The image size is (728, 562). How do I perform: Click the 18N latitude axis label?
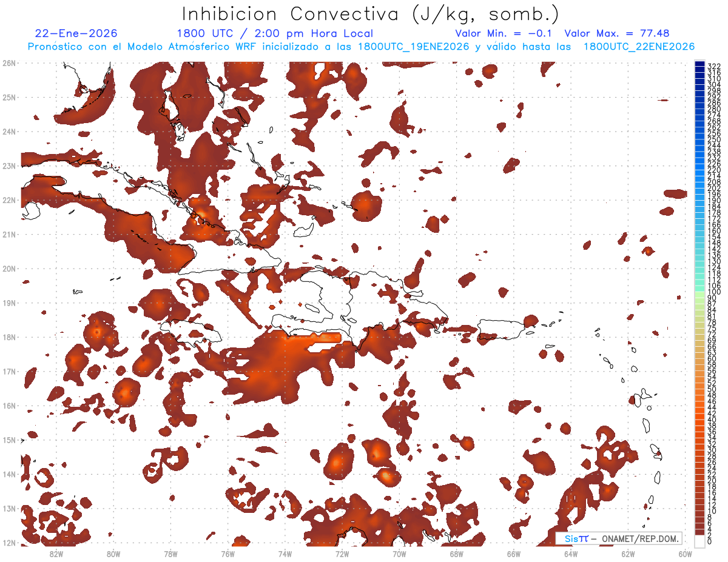[9, 337]
